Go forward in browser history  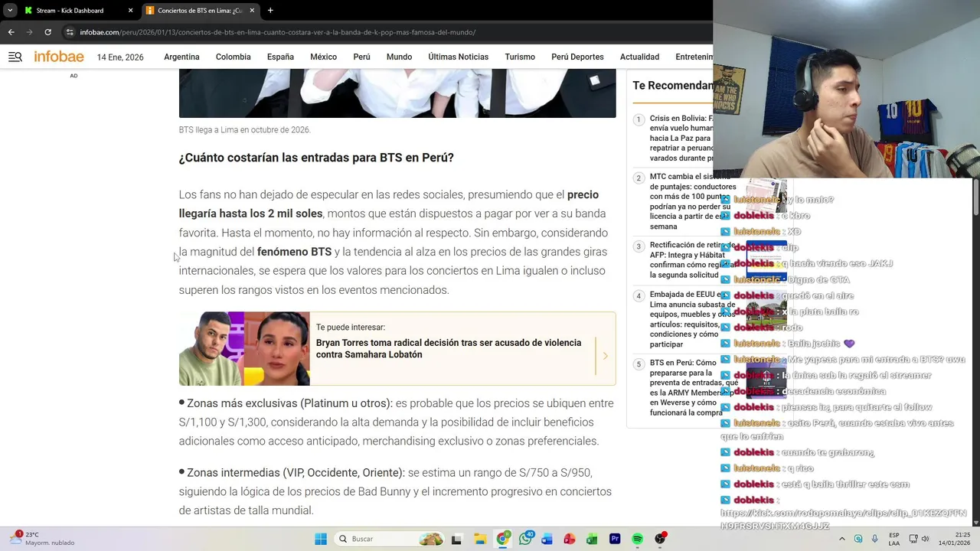pos(29,32)
